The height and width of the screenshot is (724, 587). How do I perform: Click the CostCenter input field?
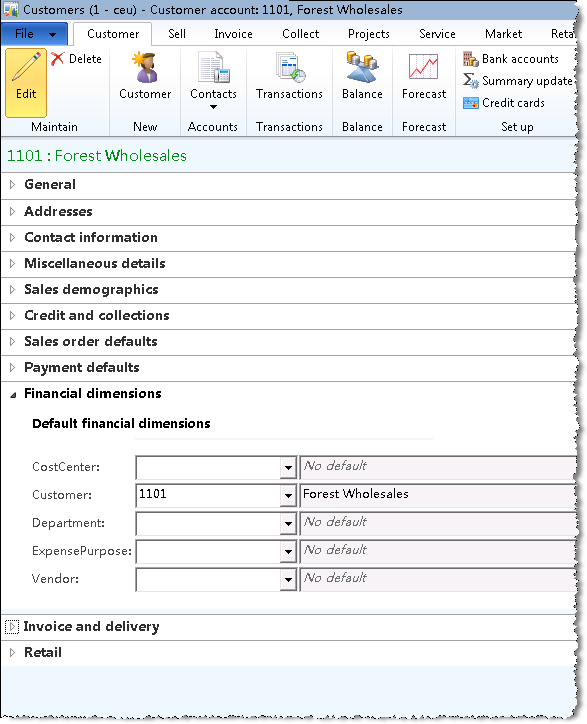(208, 468)
